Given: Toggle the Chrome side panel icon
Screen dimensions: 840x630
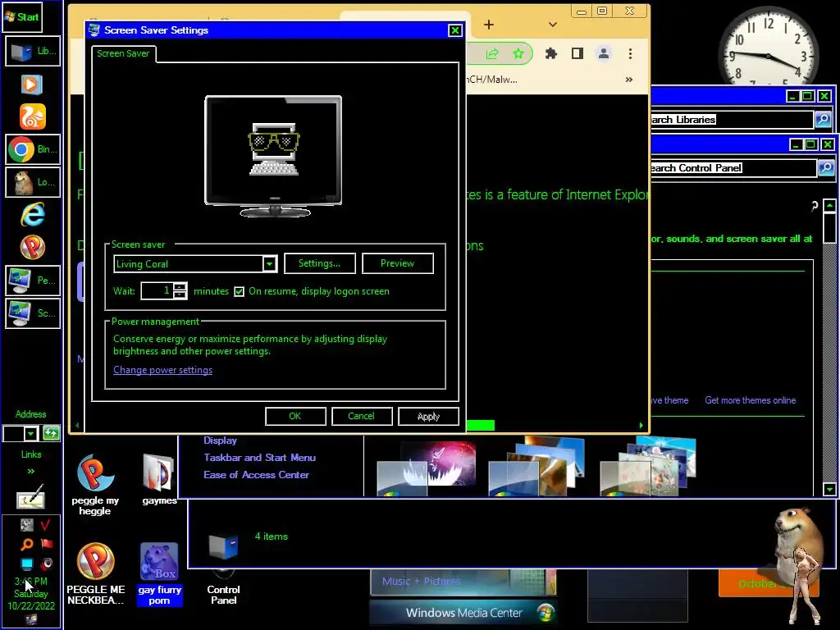Looking at the screenshot, I should tap(577, 53).
